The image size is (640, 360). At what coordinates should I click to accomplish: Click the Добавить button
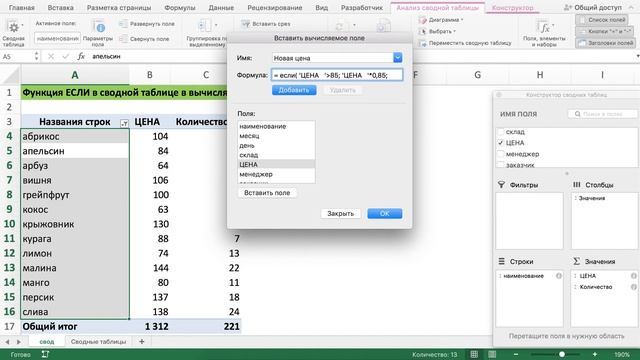pyautogui.click(x=294, y=90)
